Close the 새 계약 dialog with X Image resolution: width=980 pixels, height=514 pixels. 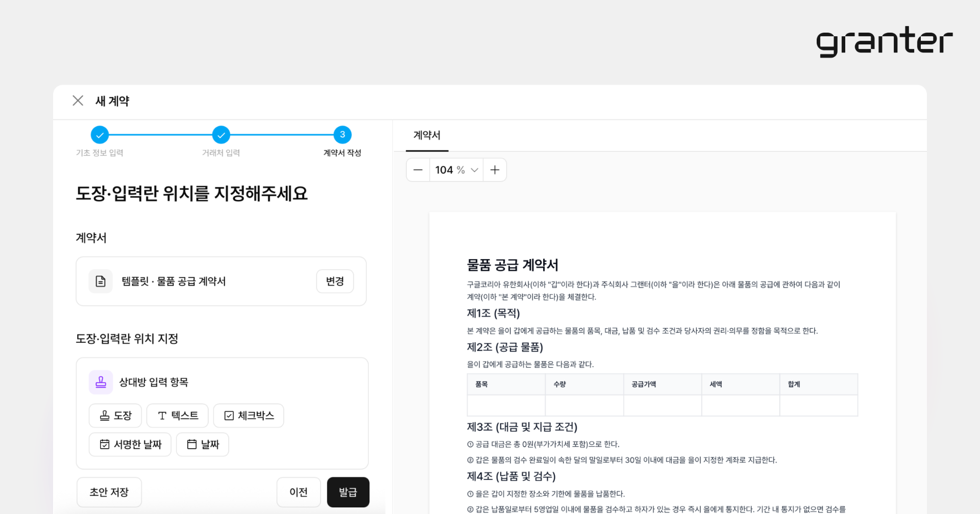(78, 100)
